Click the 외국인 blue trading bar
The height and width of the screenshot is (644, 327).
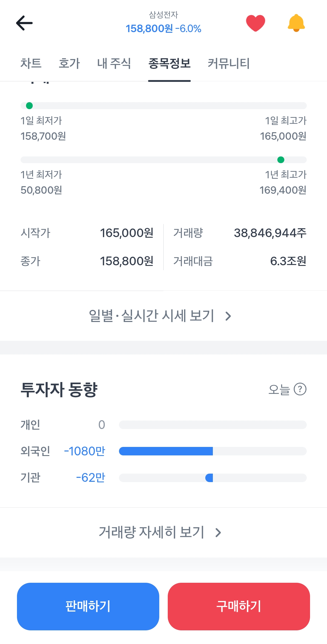pyautogui.click(x=166, y=451)
